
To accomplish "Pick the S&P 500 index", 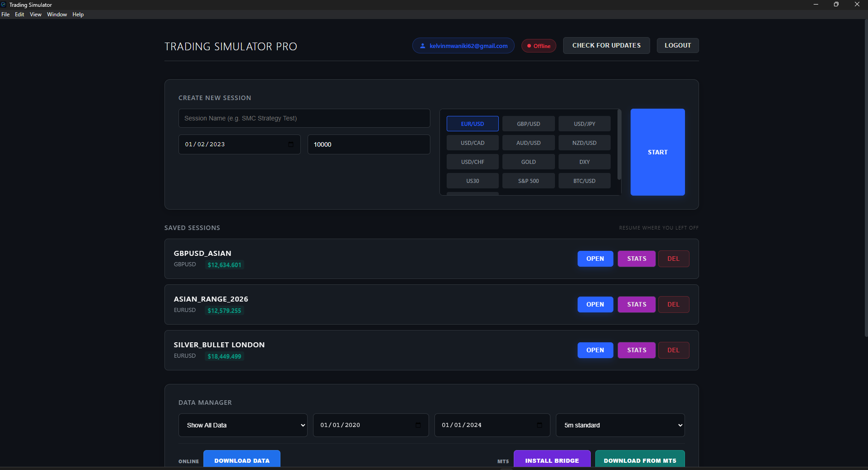I will click(529, 181).
